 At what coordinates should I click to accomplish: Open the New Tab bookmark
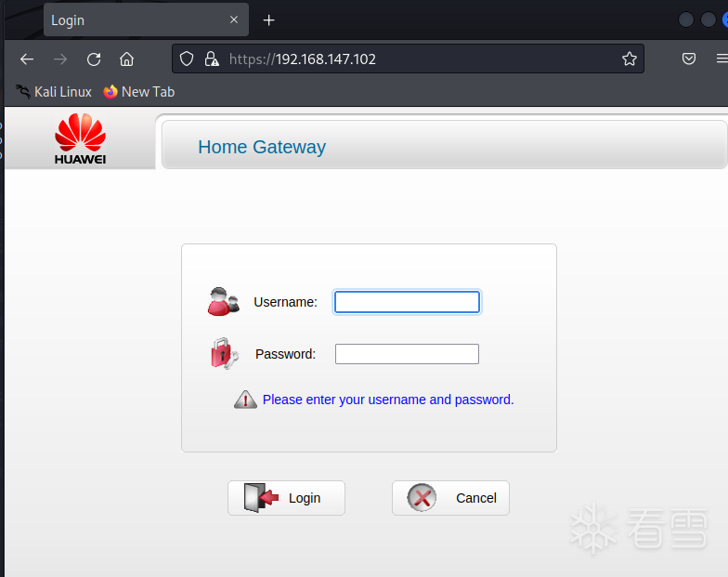139,91
